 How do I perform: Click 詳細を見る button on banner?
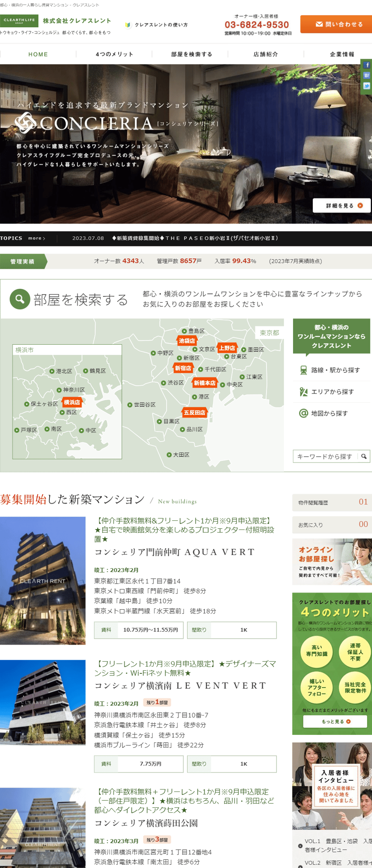(x=341, y=205)
